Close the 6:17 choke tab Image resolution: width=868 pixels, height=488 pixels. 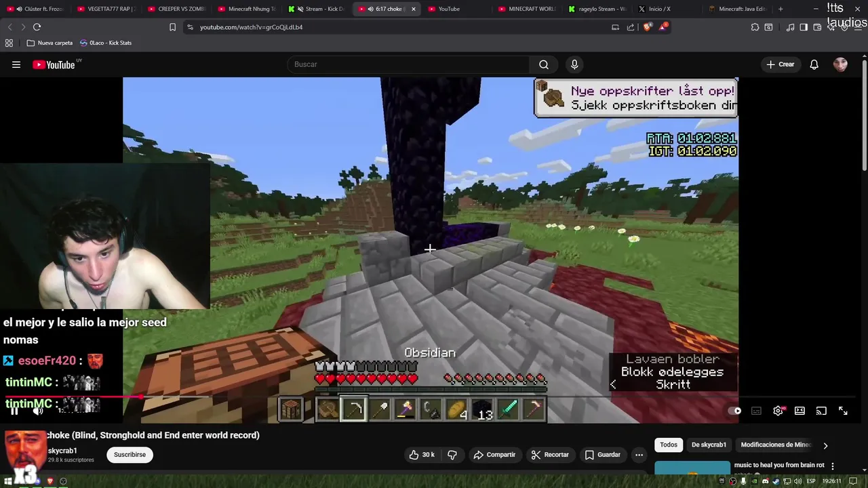413,9
